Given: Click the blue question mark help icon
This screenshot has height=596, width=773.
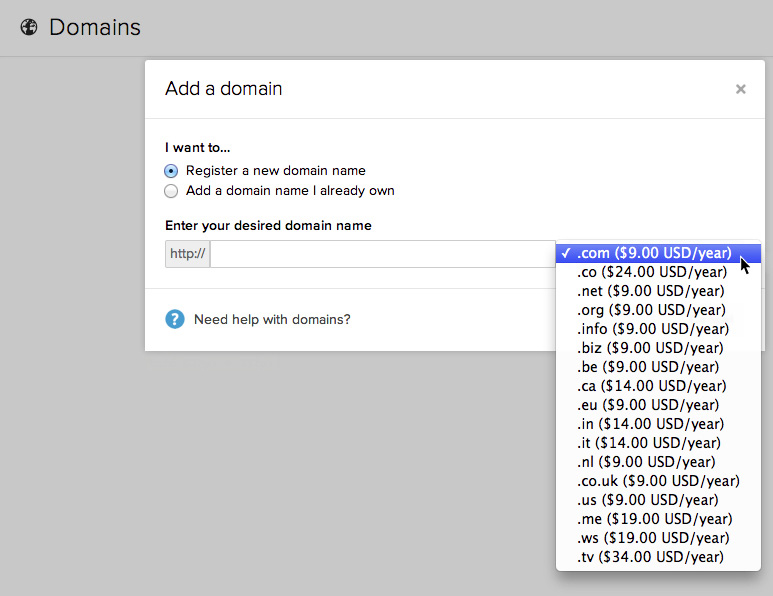Looking at the screenshot, I should pyautogui.click(x=175, y=319).
